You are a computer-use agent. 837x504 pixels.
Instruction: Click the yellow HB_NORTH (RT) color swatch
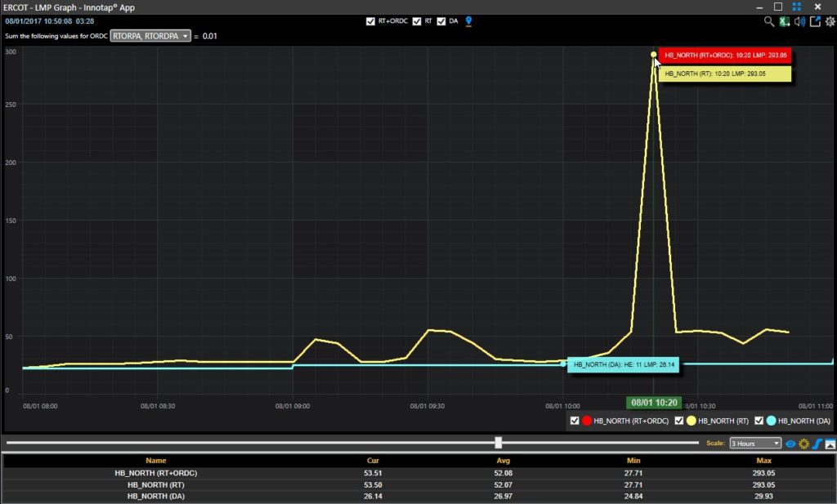point(692,421)
